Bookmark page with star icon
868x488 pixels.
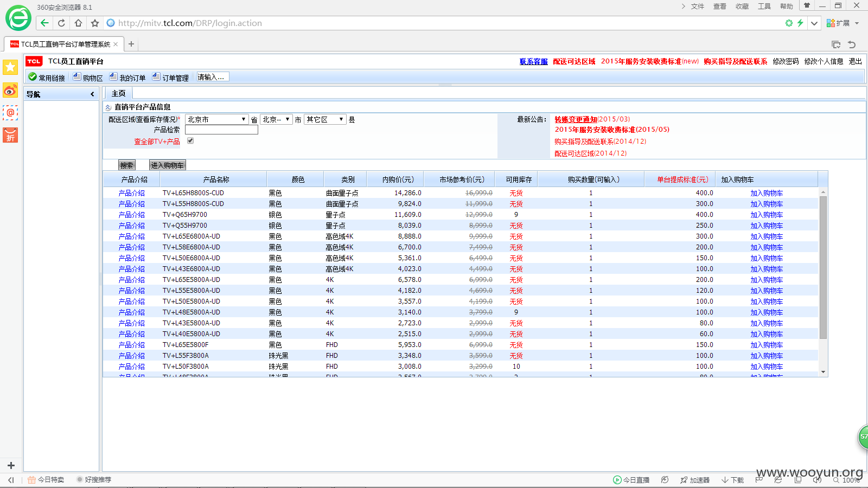point(95,23)
